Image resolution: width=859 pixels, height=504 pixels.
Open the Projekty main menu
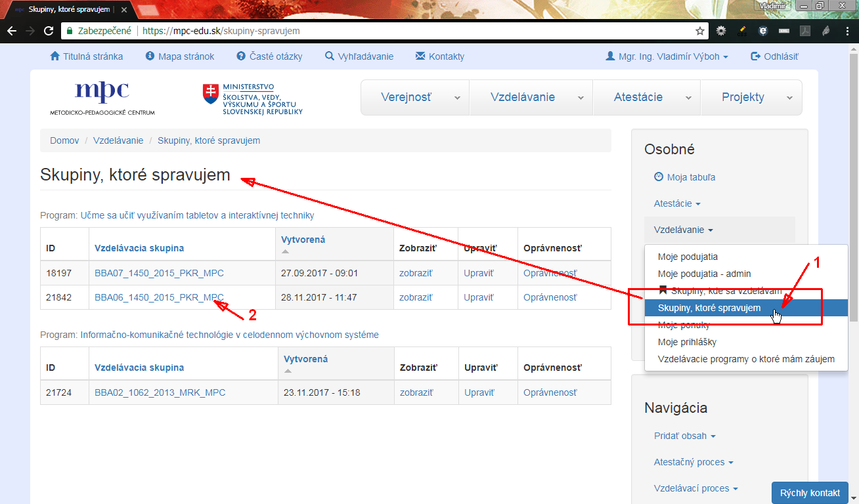[x=751, y=97]
